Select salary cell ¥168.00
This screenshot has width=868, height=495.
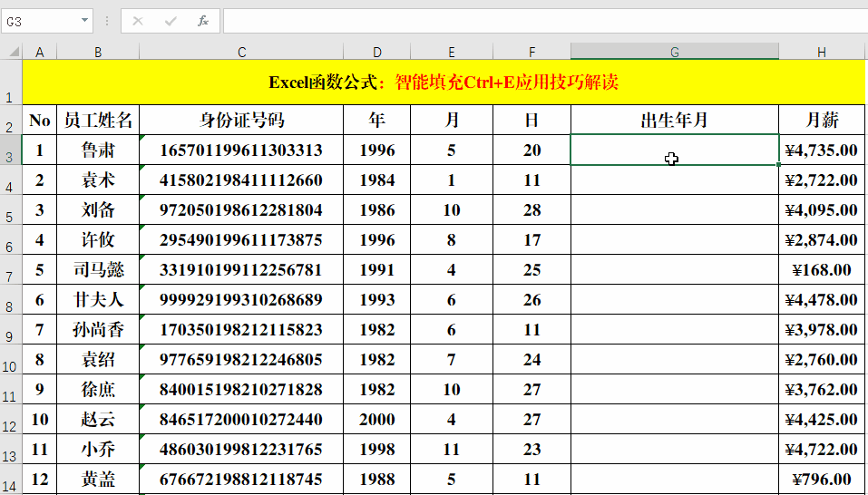pyautogui.click(x=822, y=269)
